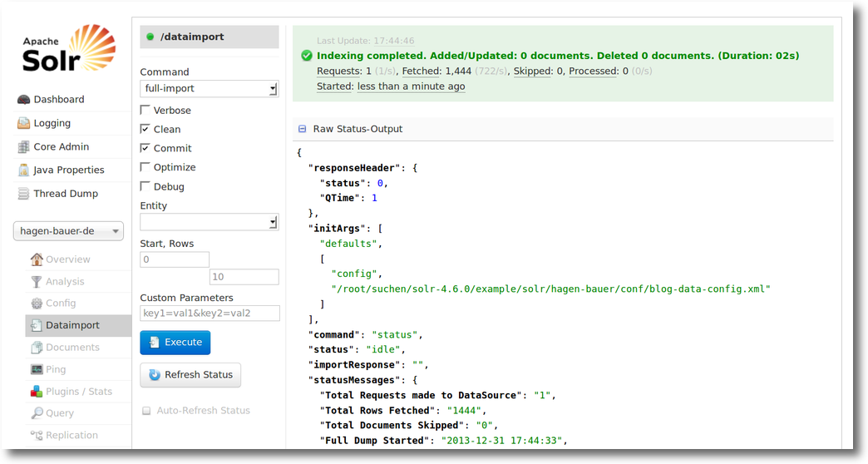Select the Java Properties icon
The width and height of the screenshot is (868, 464).
click(x=23, y=170)
